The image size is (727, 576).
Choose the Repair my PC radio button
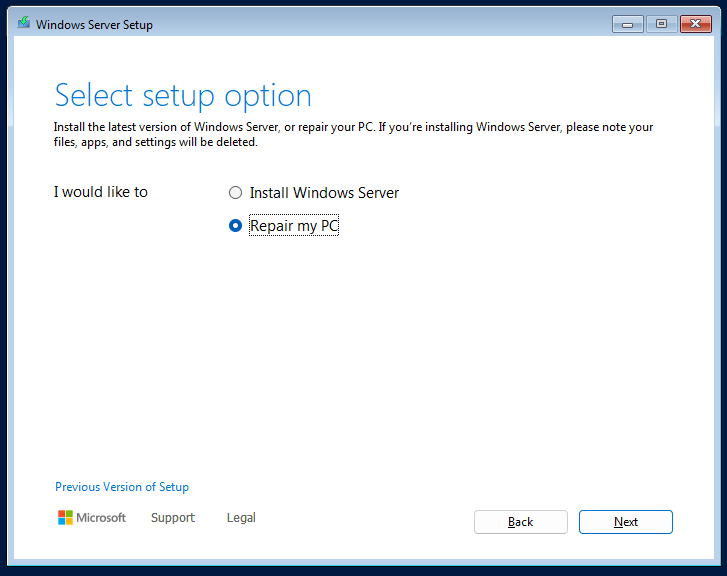pos(235,226)
